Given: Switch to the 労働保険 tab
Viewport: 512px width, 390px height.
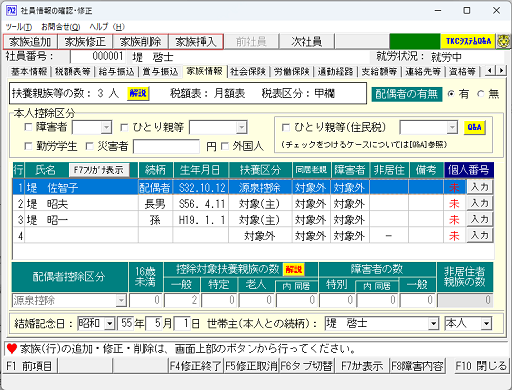Looking at the screenshot, I should coord(292,71).
